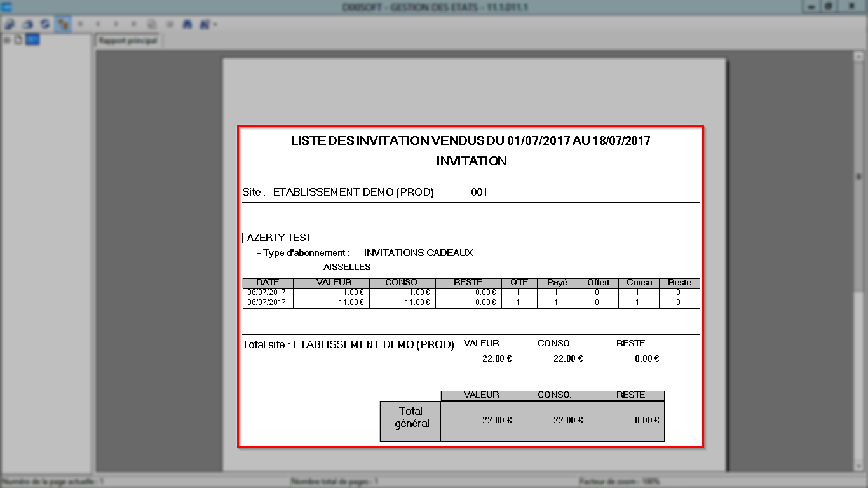Toggle the group tree panel button
The image size is (868, 488).
[x=62, y=24]
